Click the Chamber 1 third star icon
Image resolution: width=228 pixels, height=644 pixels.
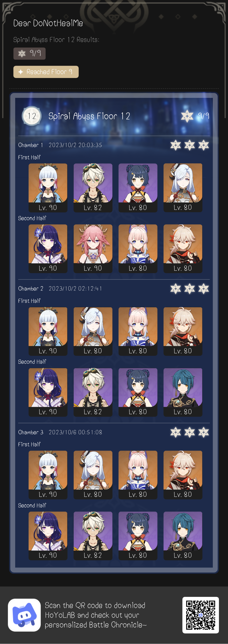[204, 145]
